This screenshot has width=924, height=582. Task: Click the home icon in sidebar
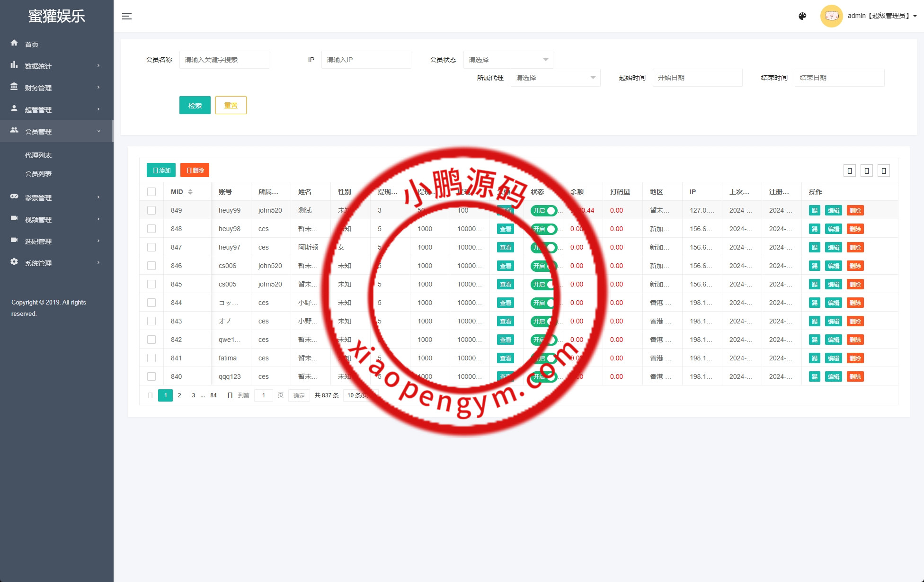tap(14, 43)
